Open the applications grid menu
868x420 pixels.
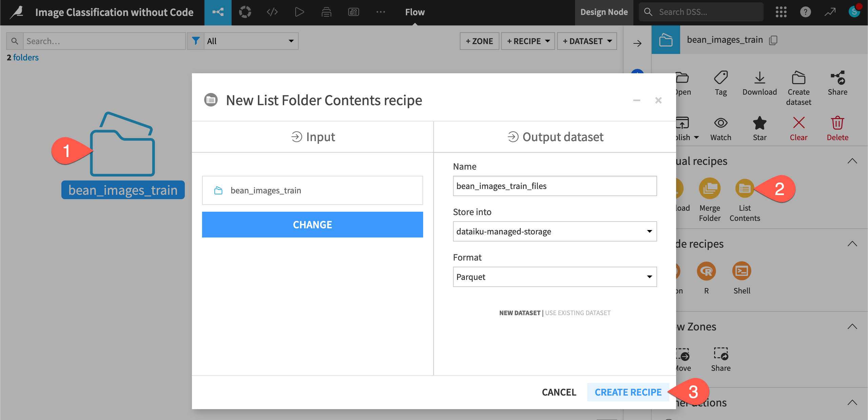coord(781,12)
